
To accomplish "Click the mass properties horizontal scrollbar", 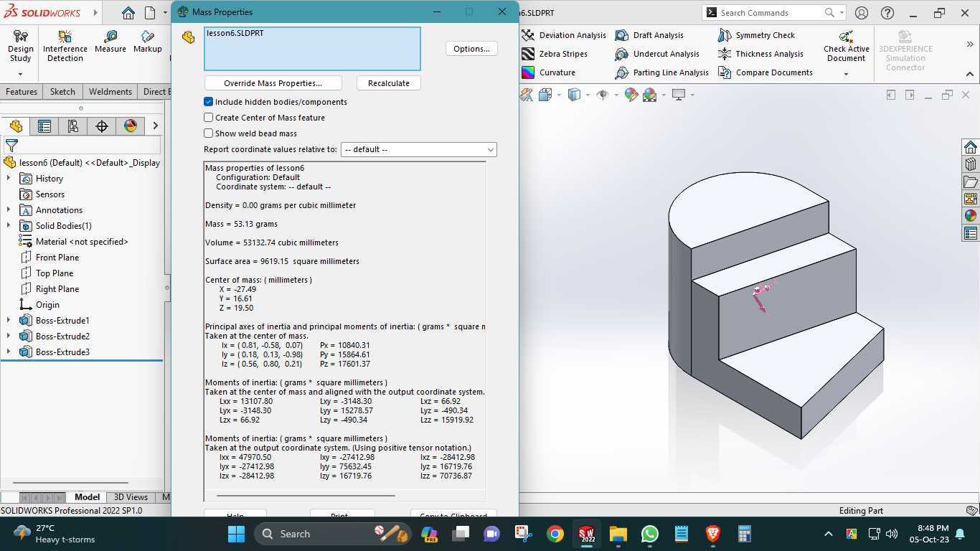I will [x=306, y=495].
